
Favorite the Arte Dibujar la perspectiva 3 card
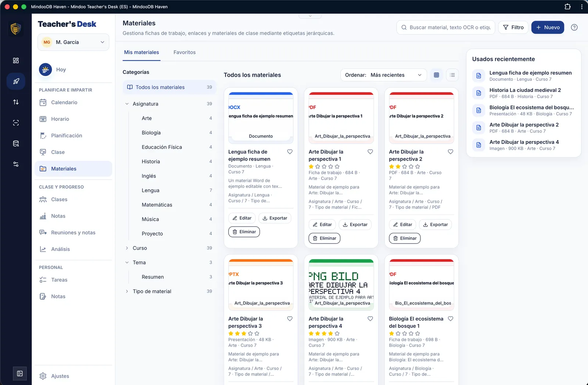tap(290, 319)
